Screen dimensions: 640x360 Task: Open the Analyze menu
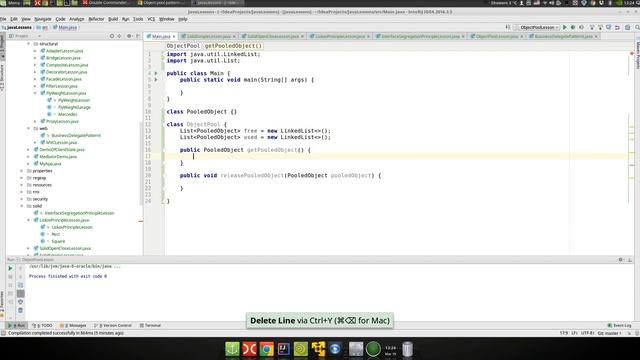point(76,19)
